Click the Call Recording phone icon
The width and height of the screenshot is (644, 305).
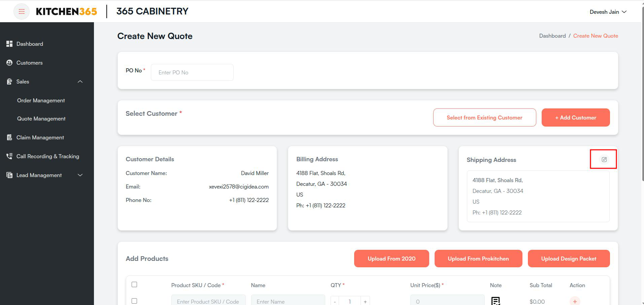(x=9, y=156)
